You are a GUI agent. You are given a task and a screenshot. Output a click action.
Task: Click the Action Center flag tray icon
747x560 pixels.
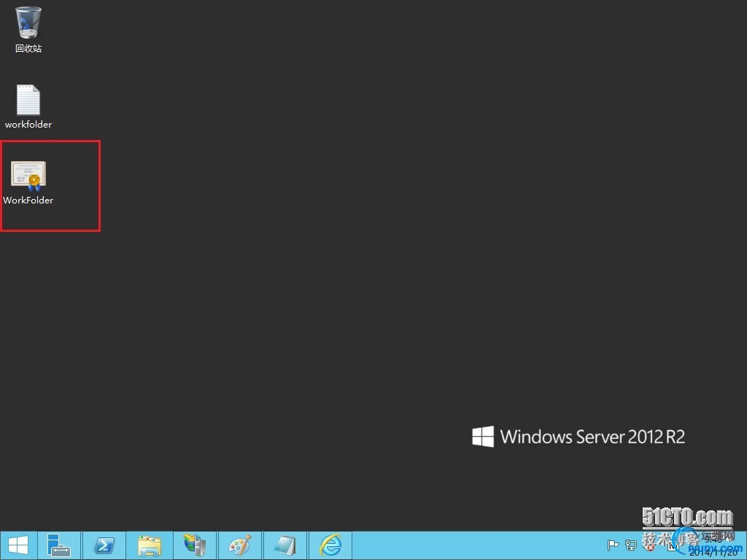(613, 545)
